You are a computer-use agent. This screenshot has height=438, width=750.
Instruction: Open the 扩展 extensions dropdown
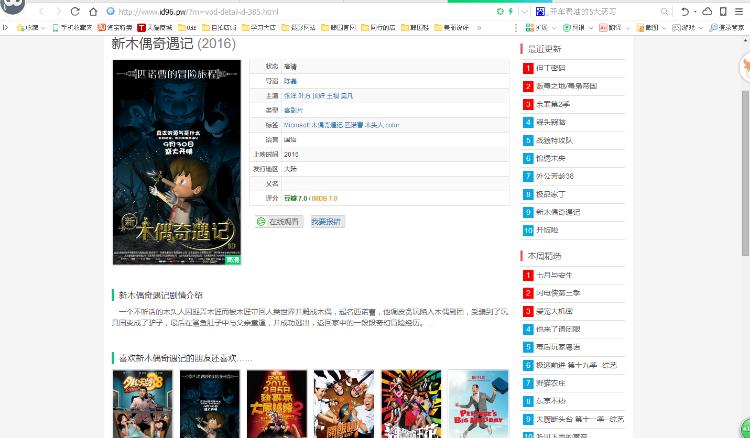(x=539, y=28)
